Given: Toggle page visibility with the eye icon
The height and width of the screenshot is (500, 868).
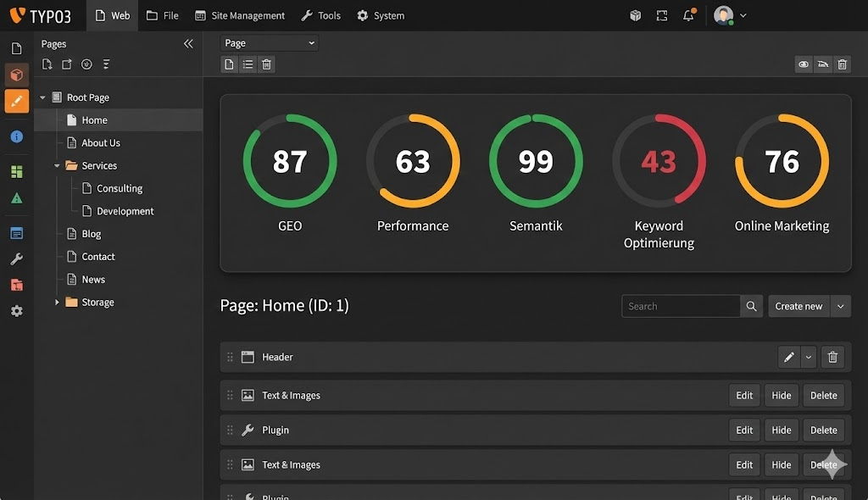Looking at the screenshot, I should (x=804, y=64).
